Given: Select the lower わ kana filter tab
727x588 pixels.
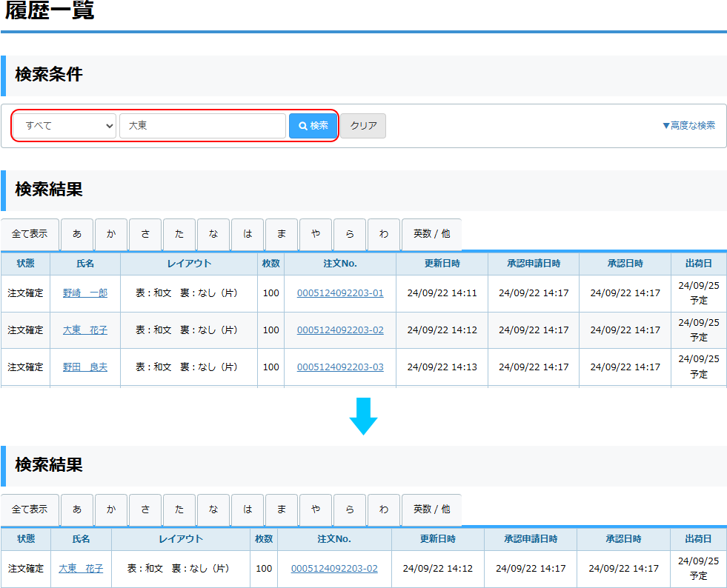Looking at the screenshot, I should (x=384, y=510).
